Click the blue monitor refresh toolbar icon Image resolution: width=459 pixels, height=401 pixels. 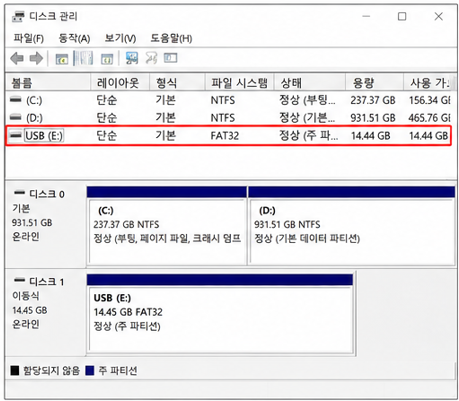132,58
